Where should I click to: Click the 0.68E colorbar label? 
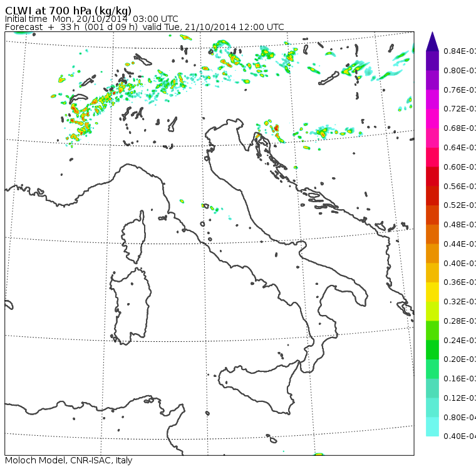tap(460, 128)
